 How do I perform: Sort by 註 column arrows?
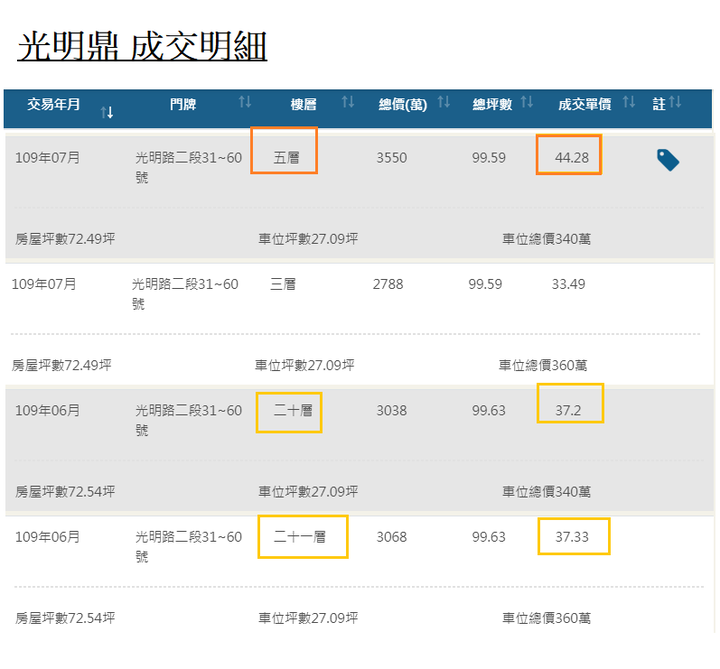point(675,101)
